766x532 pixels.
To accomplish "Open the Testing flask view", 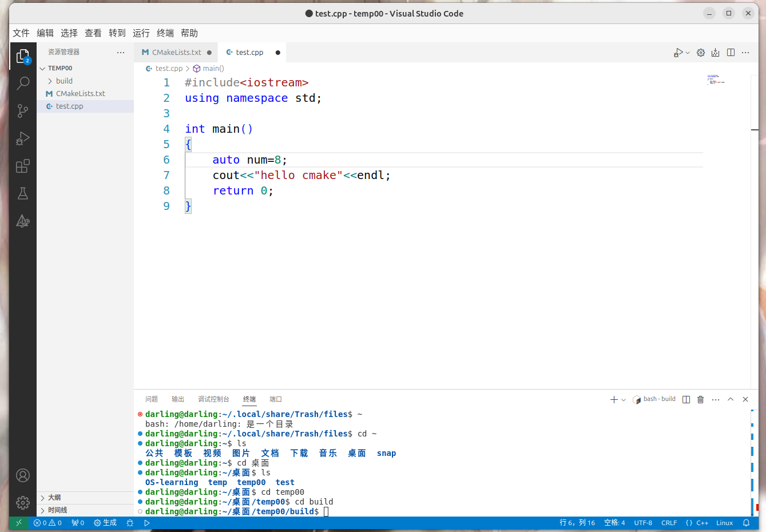I will point(23,193).
